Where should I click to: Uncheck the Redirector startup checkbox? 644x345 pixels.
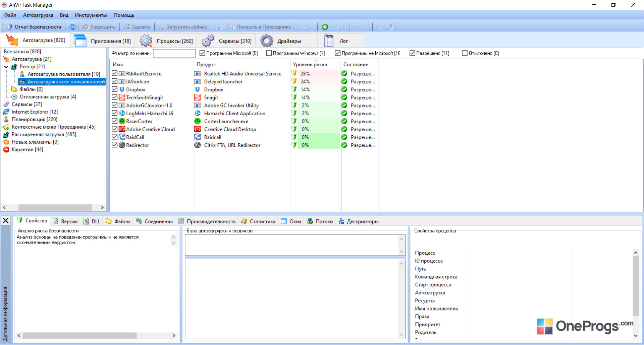tap(115, 145)
